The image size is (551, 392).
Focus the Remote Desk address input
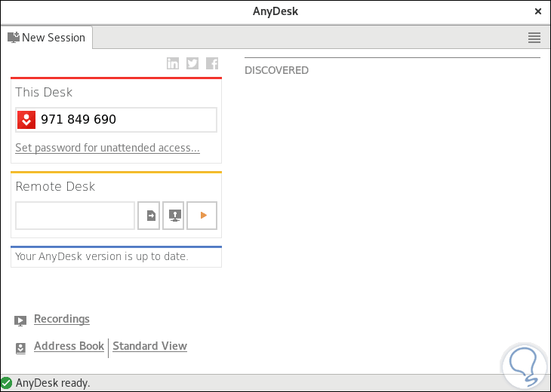pos(75,216)
